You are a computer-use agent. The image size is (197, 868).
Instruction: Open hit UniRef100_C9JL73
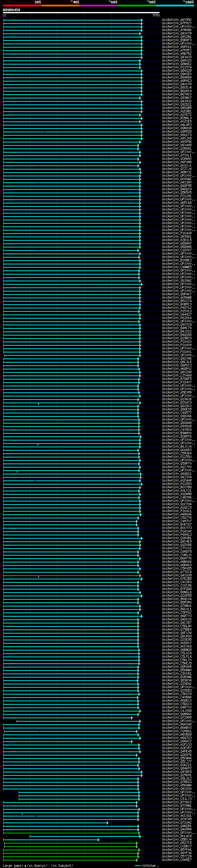pos(177,799)
